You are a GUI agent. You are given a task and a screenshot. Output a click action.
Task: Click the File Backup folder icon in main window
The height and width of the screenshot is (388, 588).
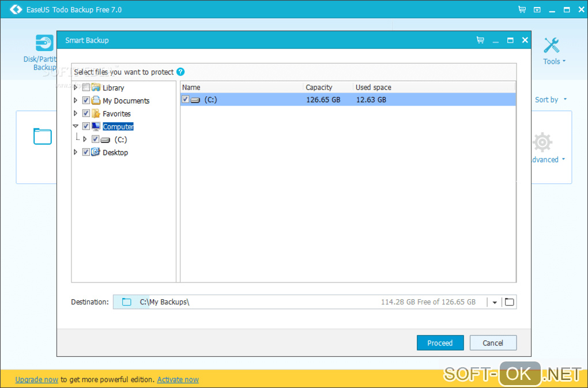[x=43, y=136]
